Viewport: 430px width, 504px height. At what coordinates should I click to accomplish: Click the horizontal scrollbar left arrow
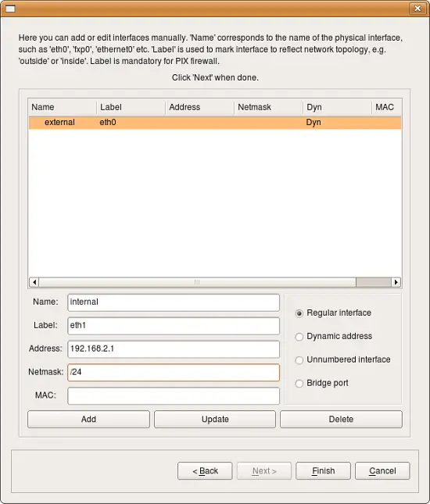(x=34, y=282)
